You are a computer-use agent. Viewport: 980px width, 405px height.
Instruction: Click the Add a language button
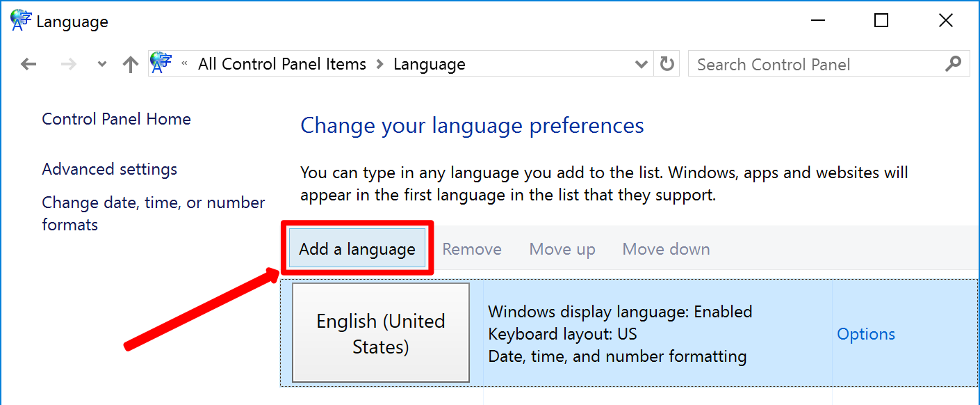pos(357,249)
